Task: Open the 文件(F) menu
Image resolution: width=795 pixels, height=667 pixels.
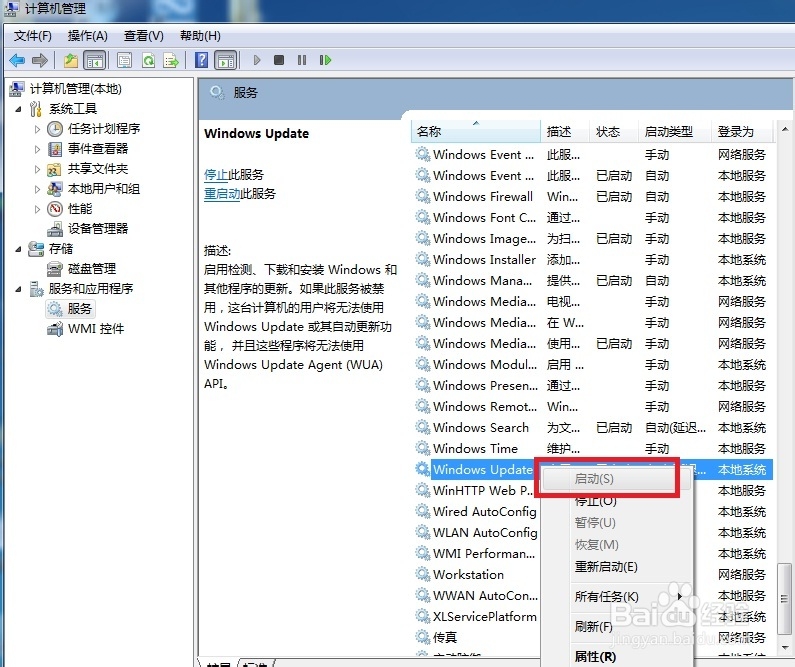Action: [33, 36]
